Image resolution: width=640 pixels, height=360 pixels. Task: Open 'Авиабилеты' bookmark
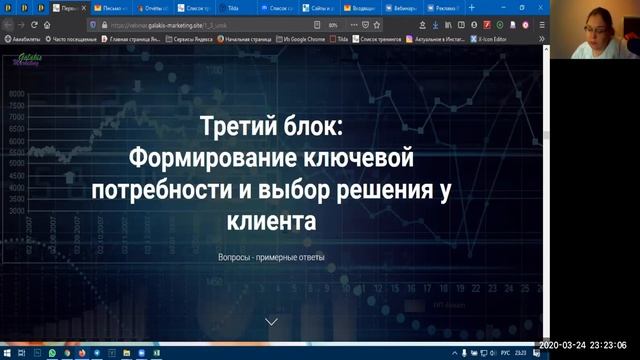click(22, 39)
